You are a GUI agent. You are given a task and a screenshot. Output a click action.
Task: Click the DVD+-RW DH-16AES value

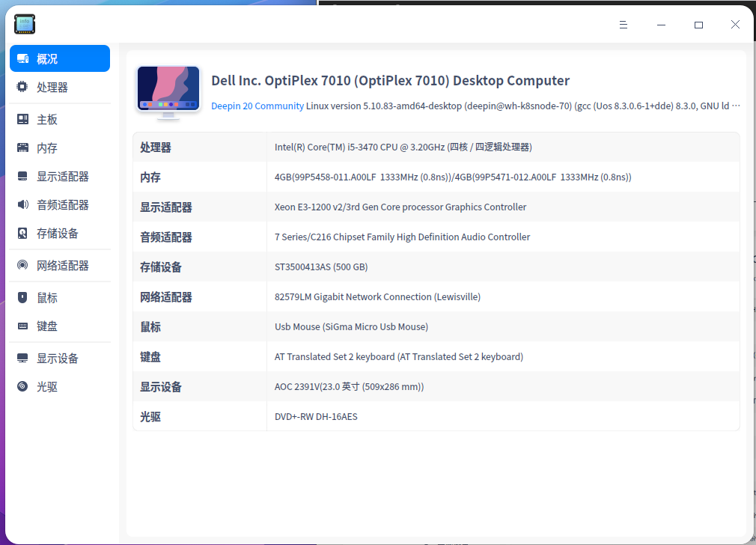pos(316,416)
